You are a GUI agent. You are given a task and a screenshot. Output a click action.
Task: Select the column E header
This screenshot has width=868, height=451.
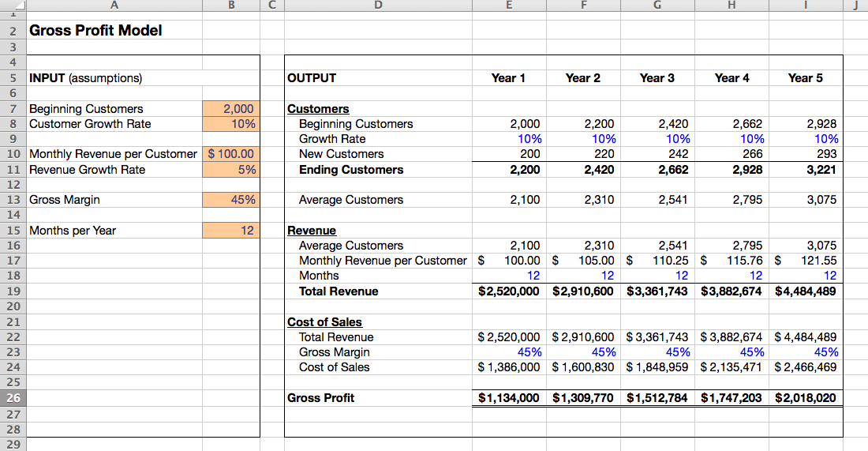point(508,6)
